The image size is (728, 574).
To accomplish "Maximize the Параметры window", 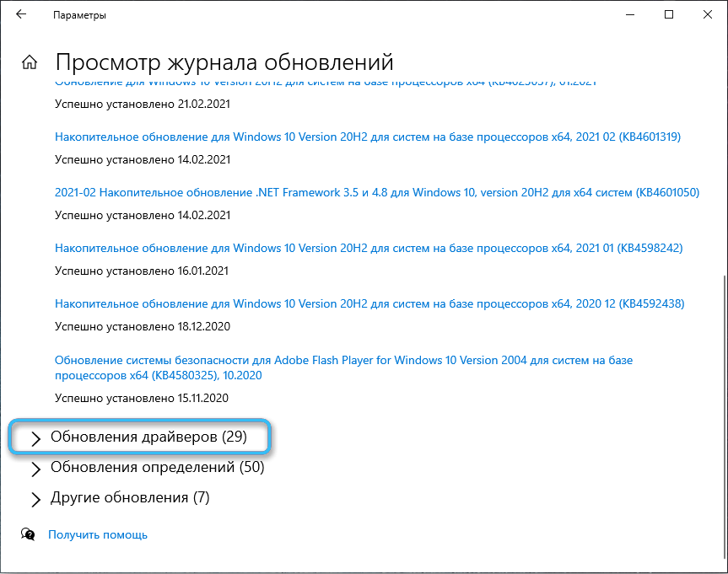I will 669,15.
